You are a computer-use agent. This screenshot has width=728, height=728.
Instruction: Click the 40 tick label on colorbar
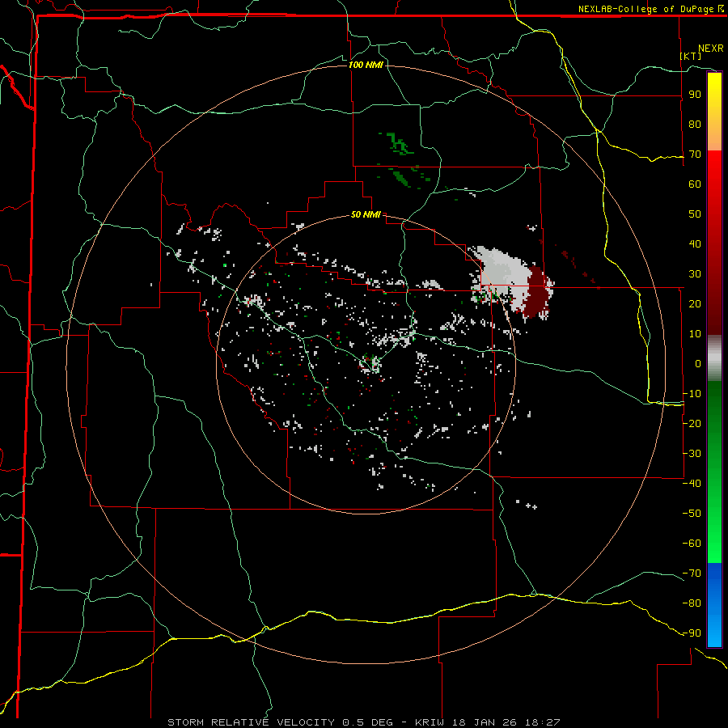click(695, 244)
